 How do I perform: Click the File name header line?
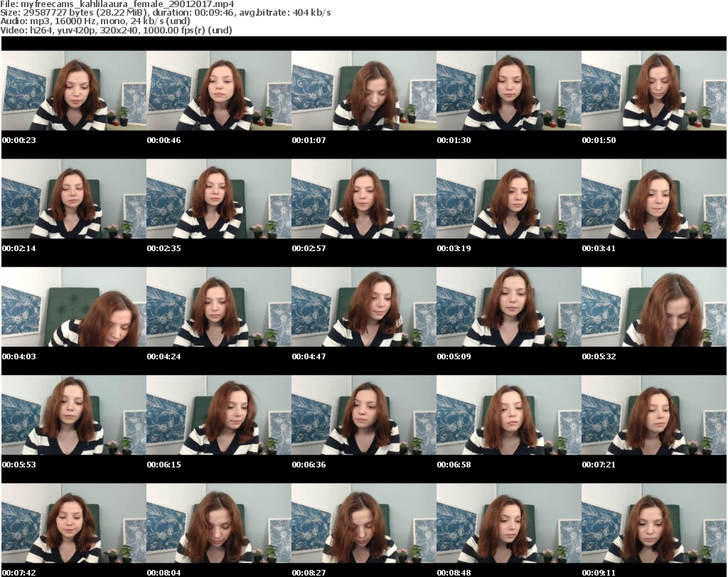point(117,4)
